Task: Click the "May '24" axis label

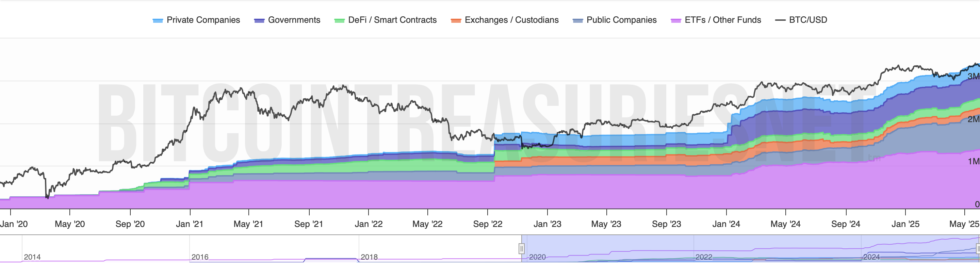Action: coord(786,224)
